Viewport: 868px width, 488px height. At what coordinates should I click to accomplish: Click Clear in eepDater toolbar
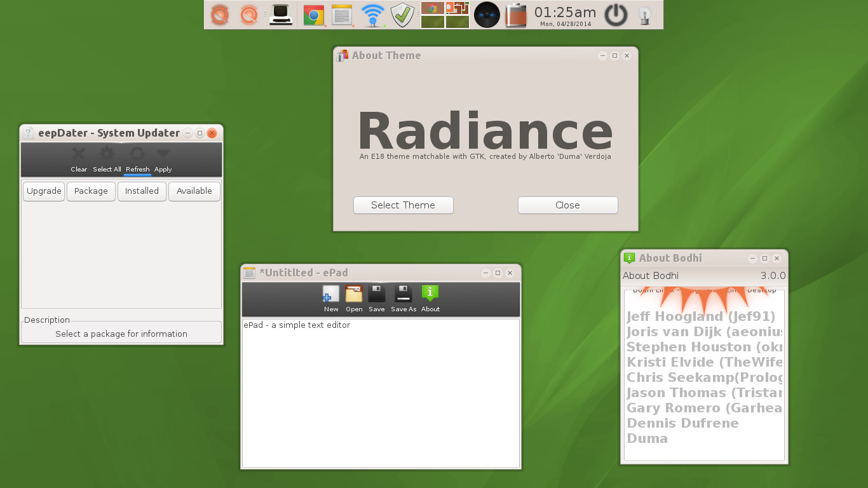pos(79,158)
